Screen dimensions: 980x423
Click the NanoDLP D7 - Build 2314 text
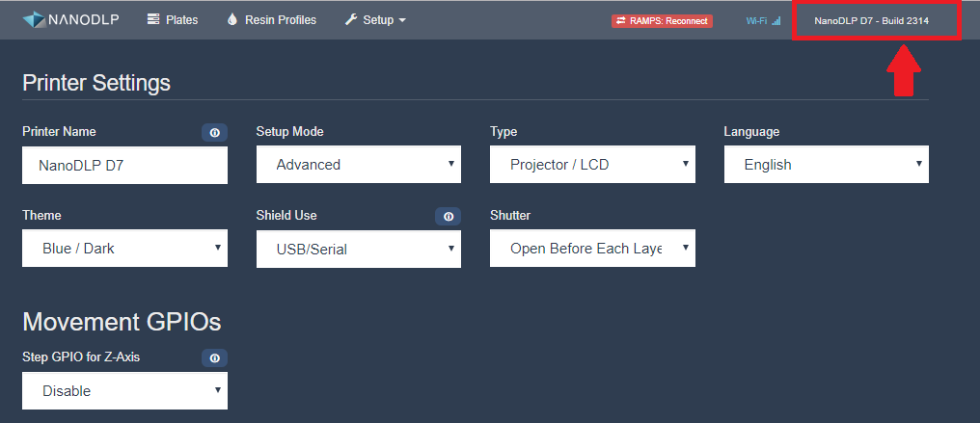(x=871, y=20)
